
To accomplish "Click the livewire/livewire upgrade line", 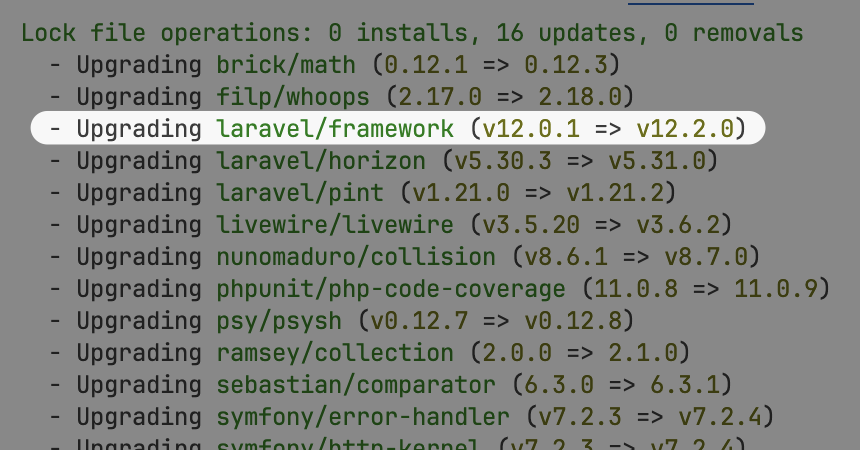I will [x=391, y=224].
